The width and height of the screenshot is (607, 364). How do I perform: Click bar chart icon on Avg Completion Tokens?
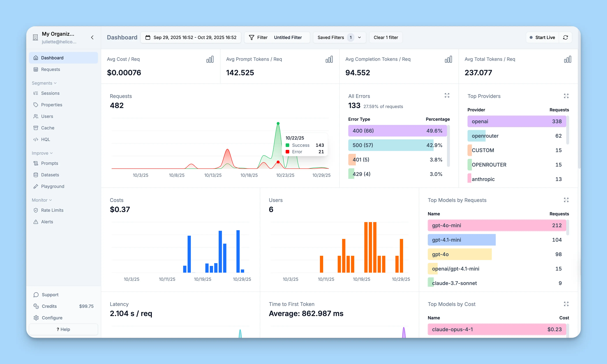(x=448, y=59)
